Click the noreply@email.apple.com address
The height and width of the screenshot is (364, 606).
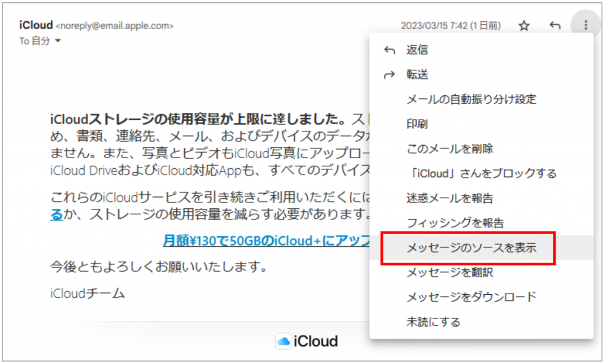115,26
